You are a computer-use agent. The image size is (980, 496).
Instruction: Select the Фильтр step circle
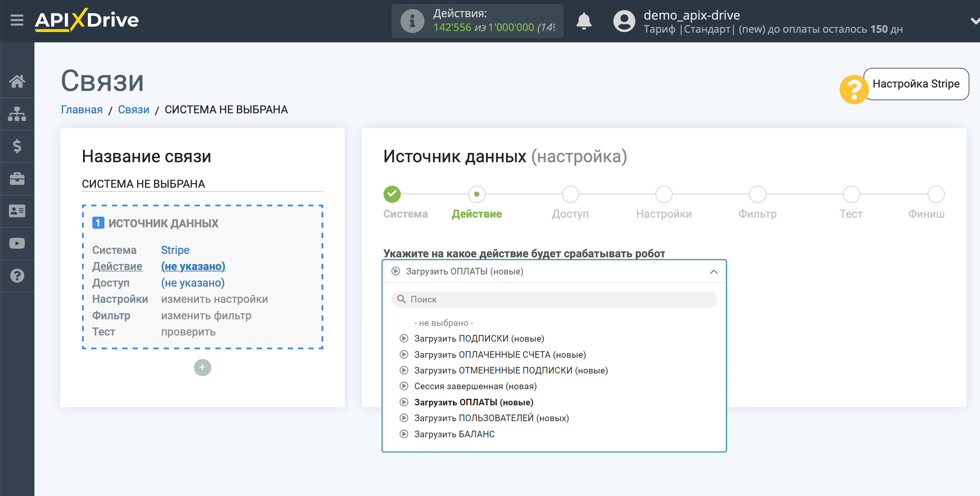pyautogui.click(x=757, y=194)
